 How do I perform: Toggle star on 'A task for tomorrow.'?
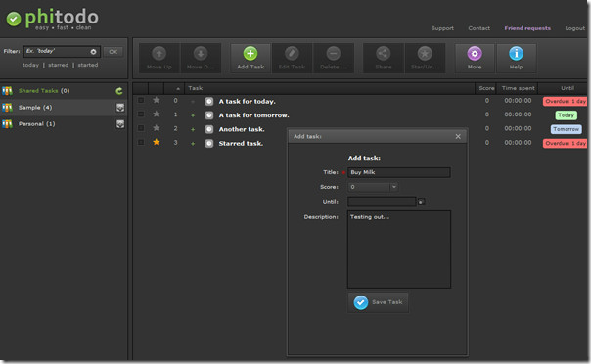pos(156,114)
